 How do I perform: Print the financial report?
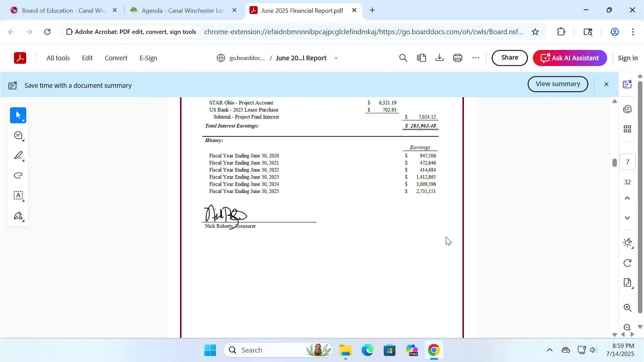pyautogui.click(x=458, y=58)
